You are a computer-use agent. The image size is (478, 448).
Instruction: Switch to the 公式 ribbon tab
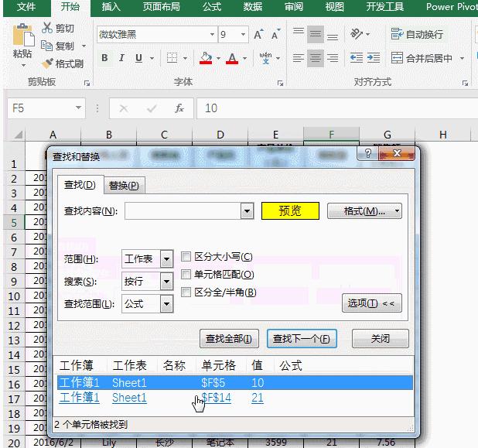point(212,7)
